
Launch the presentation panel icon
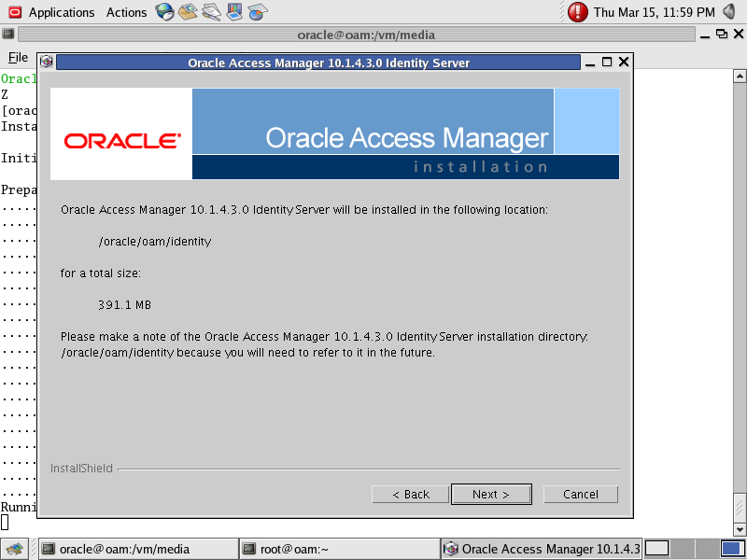(x=234, y=12)
